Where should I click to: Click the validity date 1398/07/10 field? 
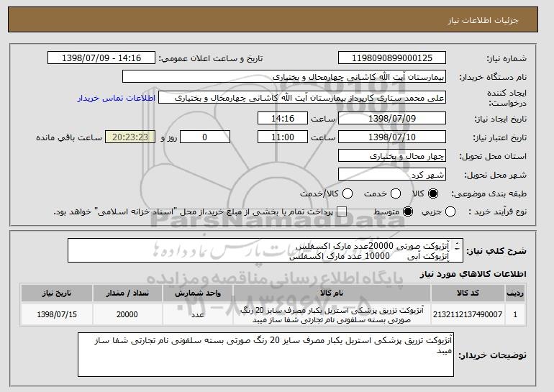tap(392, 137)
